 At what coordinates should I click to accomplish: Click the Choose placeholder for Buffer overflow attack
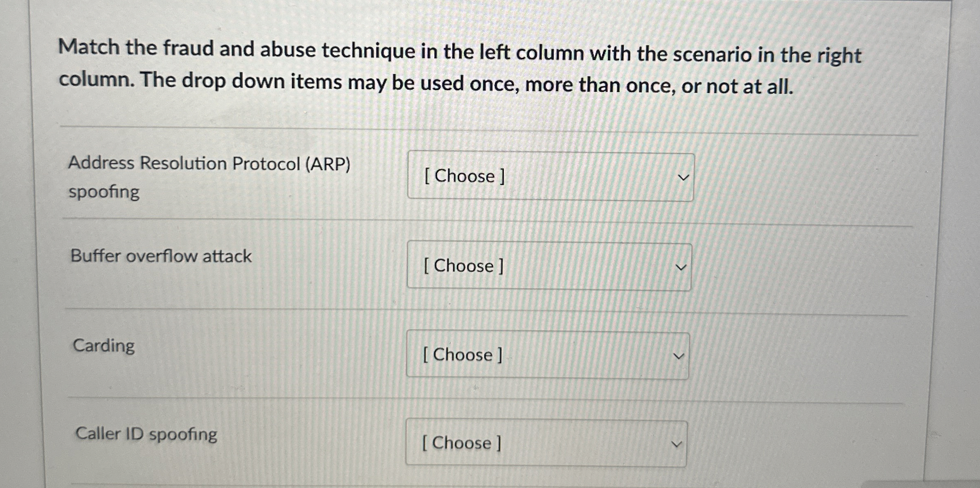click(463, 266)
